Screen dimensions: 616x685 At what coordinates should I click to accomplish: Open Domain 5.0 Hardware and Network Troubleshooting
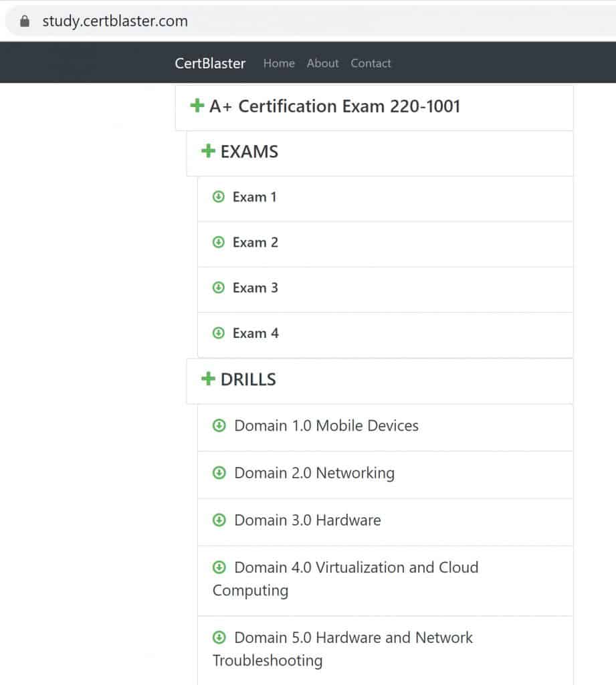point(343,649)
